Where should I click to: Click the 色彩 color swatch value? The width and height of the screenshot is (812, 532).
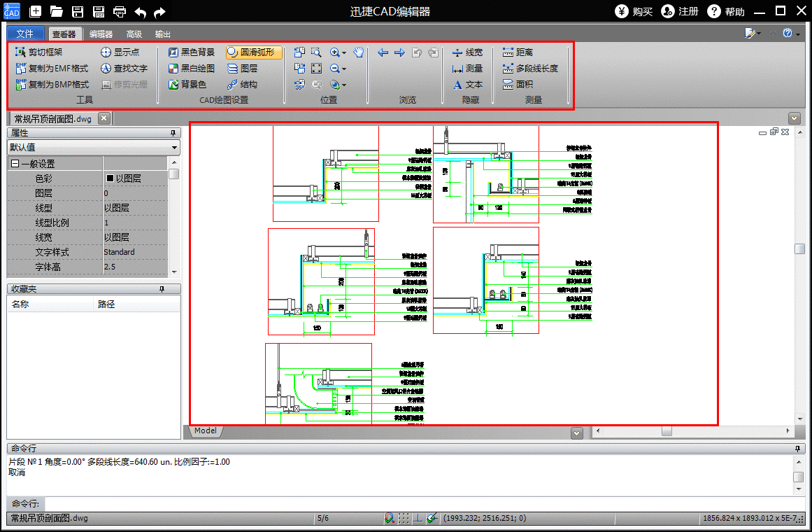[110, 178]
